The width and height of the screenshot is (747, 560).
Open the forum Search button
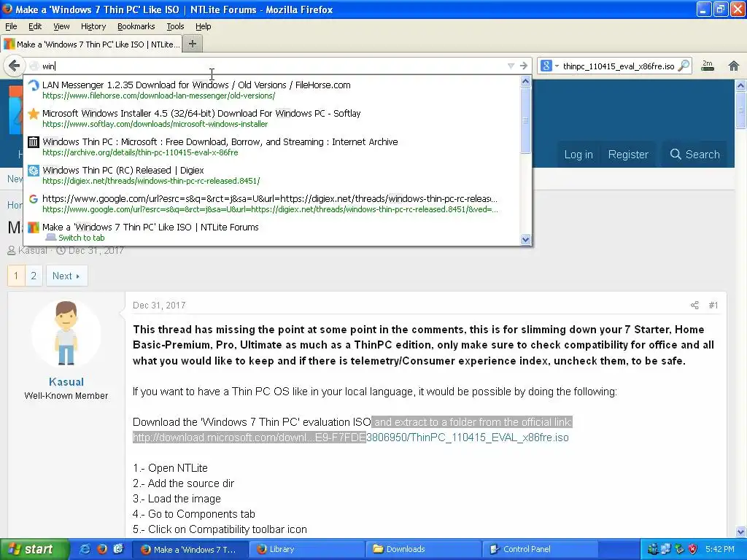point(694,155)
